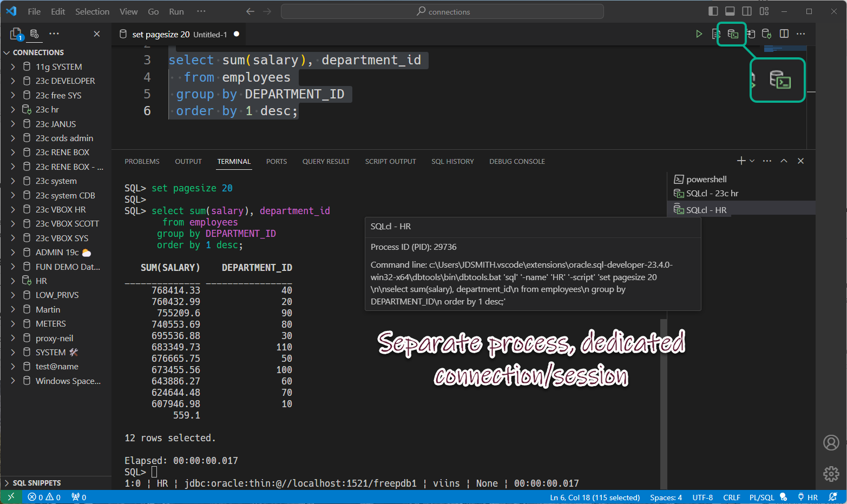Select the Martin connection row
The width and height of the screenshot is (847, 504).
coord(56,309)
